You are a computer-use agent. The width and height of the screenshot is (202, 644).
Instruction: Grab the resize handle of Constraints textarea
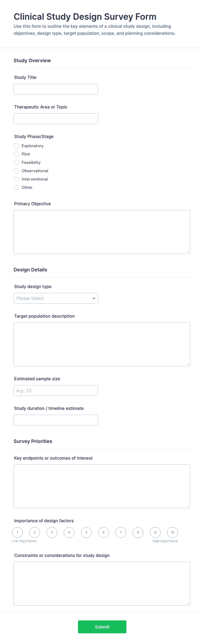coord(188,603)
